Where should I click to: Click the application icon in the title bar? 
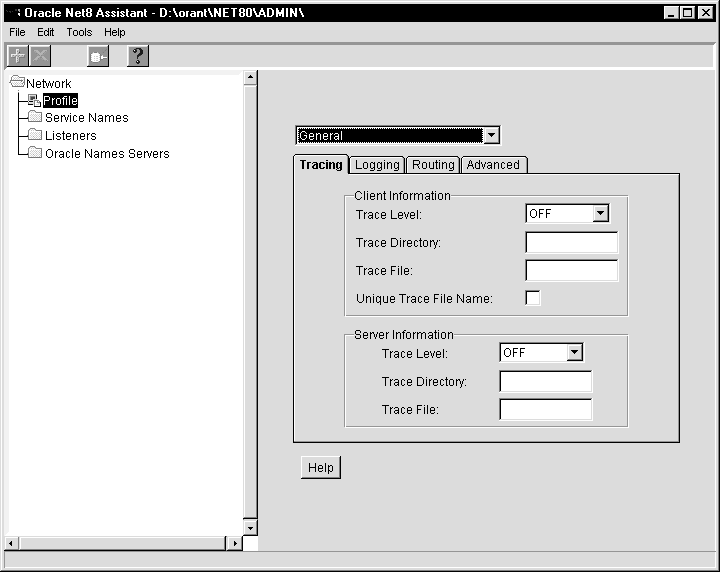(x=15, y=12)
